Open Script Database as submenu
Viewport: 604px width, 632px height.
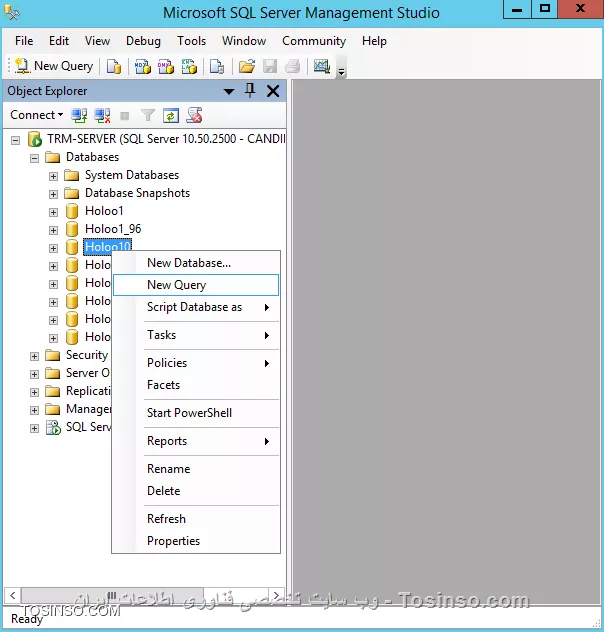click(196, 307)
